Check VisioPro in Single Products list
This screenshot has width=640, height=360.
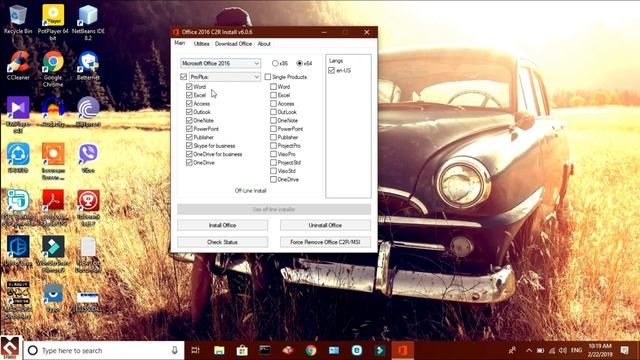273,154
